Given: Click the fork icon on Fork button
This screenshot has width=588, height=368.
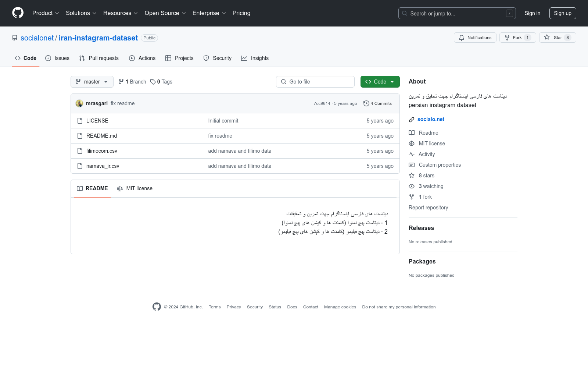Looking at the screenshot, I should click(x=507, y=38).
